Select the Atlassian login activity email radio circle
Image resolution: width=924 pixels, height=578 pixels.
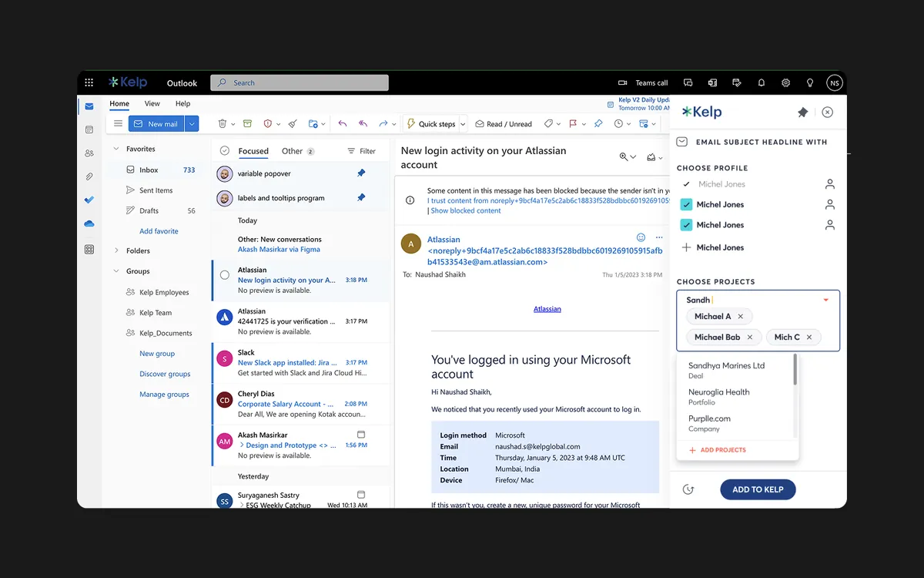pyautogui.click(x=225, y=275)
